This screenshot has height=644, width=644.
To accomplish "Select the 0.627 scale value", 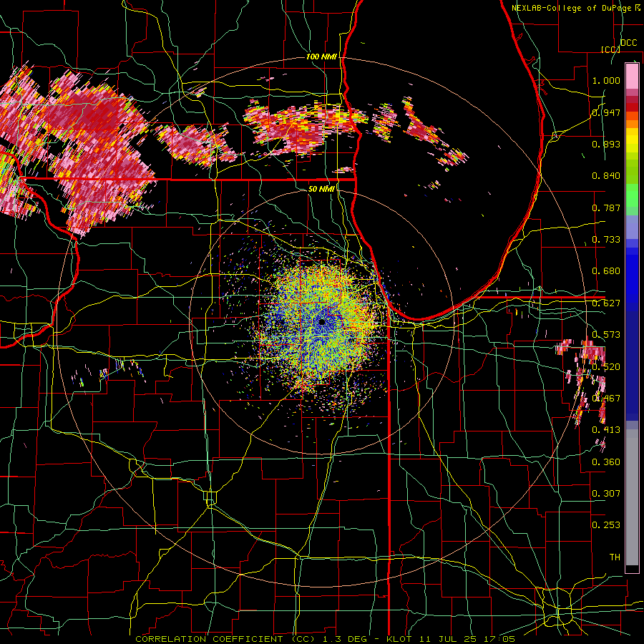I will pyautogui.click(x=606, y=303).
